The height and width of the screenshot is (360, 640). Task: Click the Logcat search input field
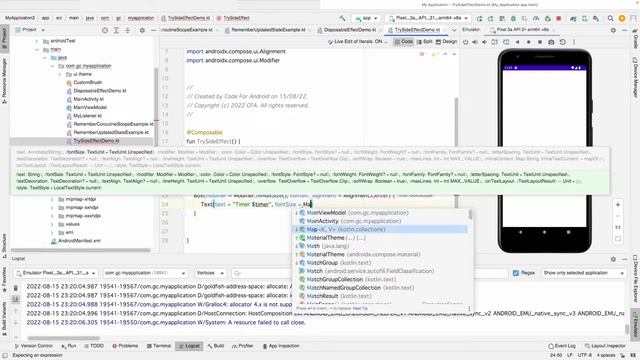coord(261,273)
